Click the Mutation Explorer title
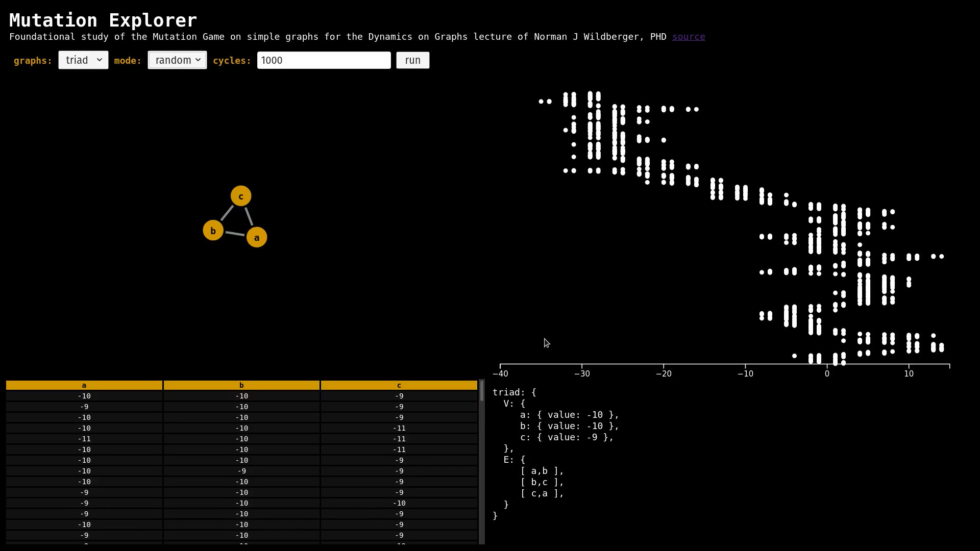Image resolution: width=980 pixels, height=551 pixels. (103, 20)
